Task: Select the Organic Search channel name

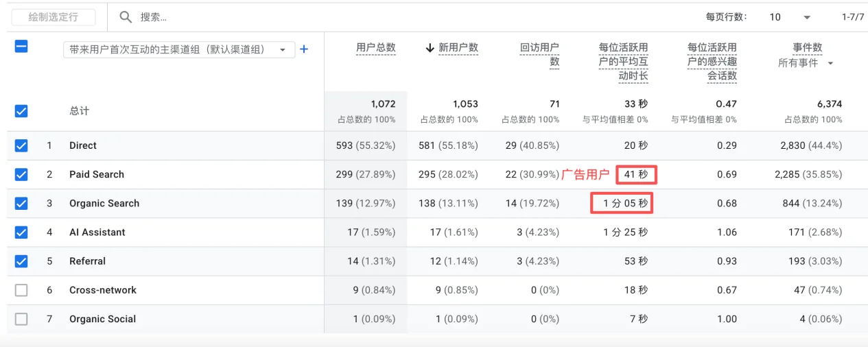Action: pos(104,203)
